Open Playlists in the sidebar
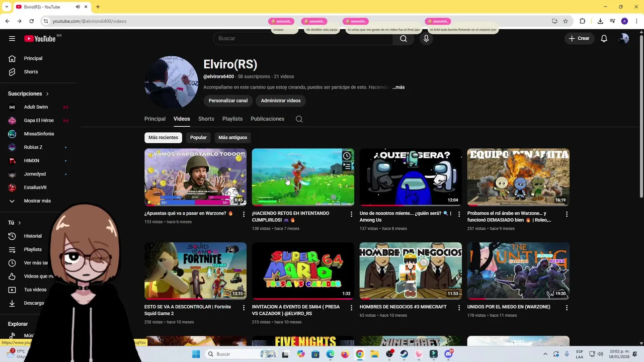This screenshot has height=362, width=644. [33, 249]
